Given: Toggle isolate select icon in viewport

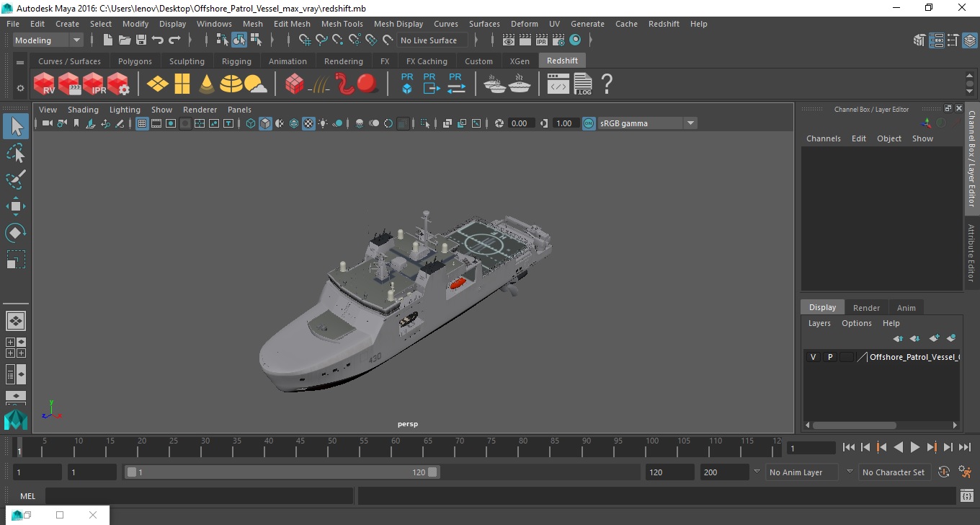Looking at the screenshot, I should pyautogui.click(x=425, y=123).
